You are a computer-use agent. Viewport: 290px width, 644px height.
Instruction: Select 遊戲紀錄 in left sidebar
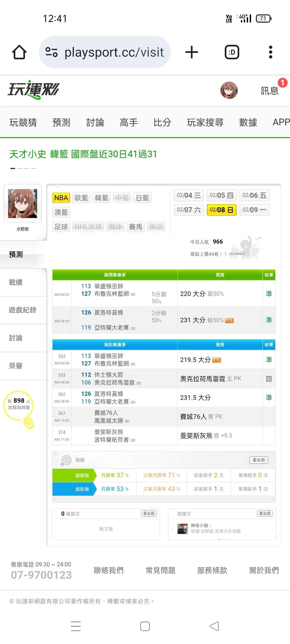click(23, 310)
